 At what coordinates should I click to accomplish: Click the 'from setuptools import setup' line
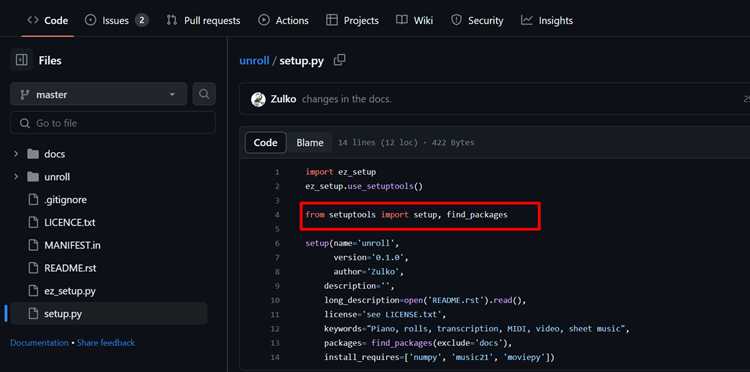click(407, 215)
